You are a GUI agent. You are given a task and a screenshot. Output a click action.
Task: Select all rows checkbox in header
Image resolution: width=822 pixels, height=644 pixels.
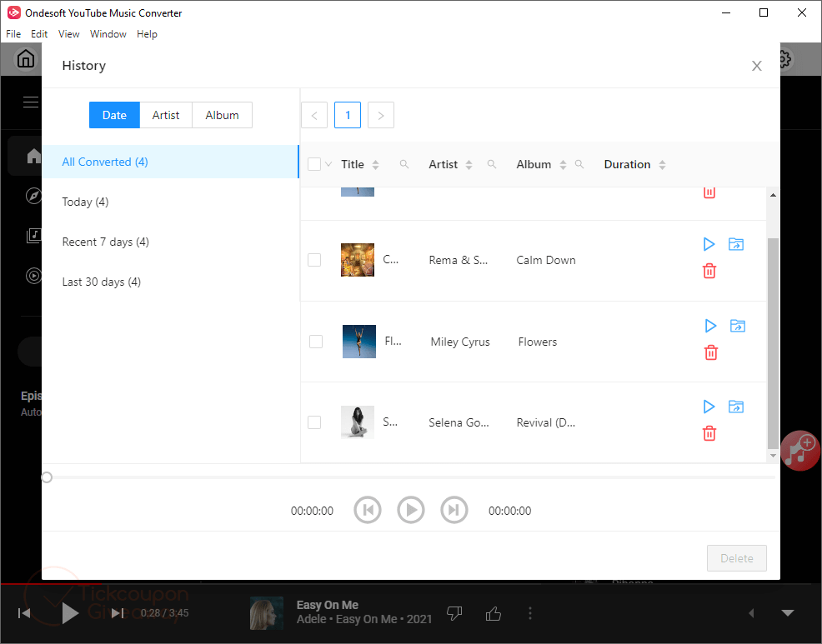(314, 164)
